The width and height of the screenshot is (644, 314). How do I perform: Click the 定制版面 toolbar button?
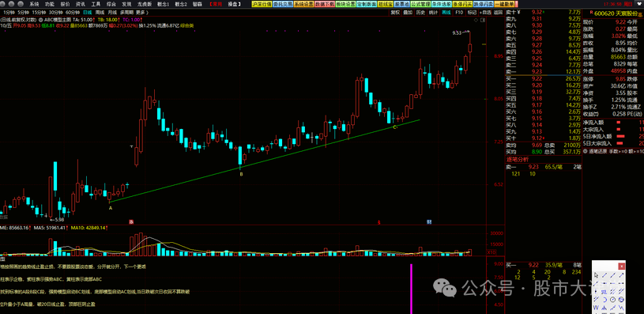367,4
